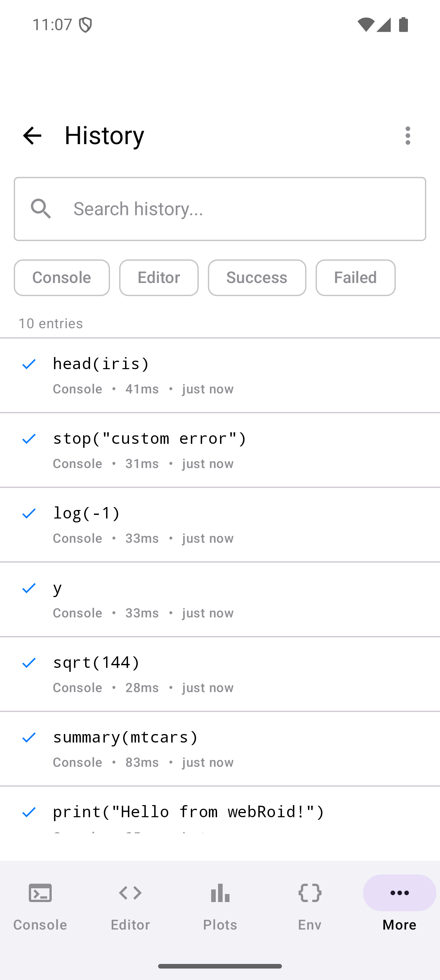Enable the Failed filter chip

(x=355, y=278)
